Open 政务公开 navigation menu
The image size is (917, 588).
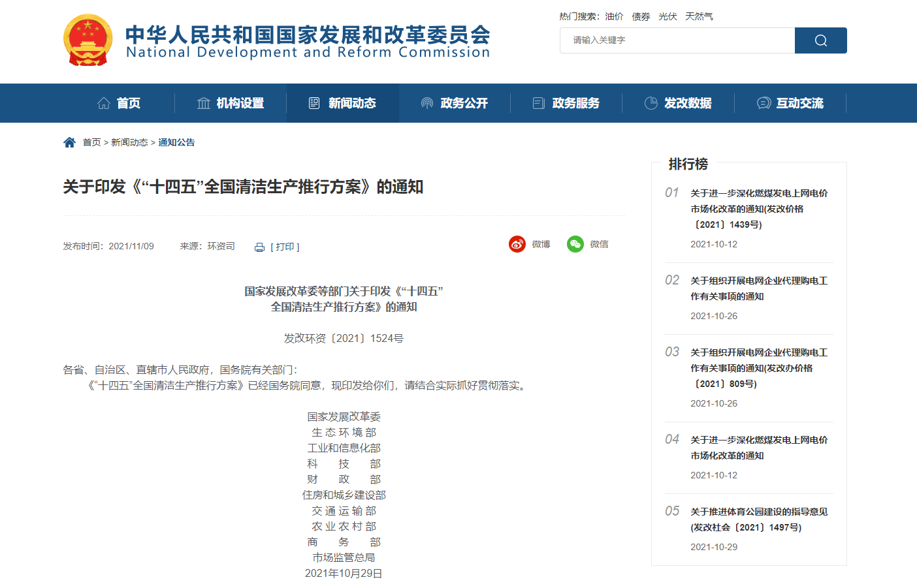click(455, 103)
